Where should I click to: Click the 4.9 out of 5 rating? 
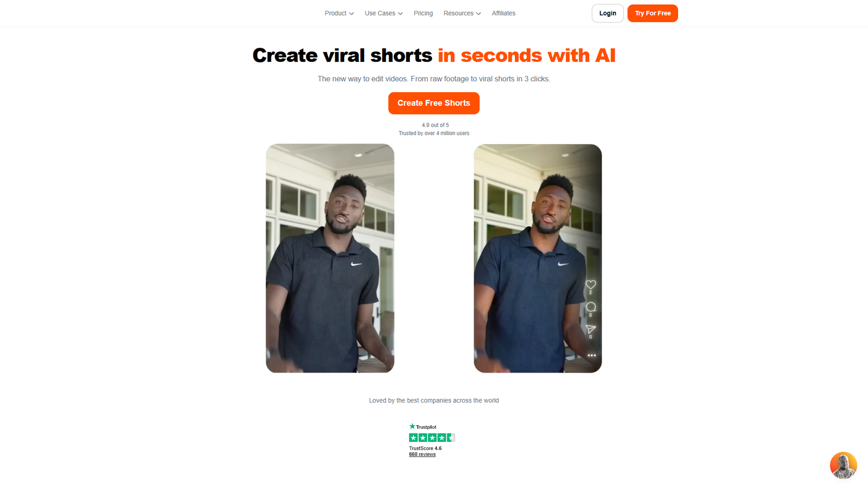435,125
